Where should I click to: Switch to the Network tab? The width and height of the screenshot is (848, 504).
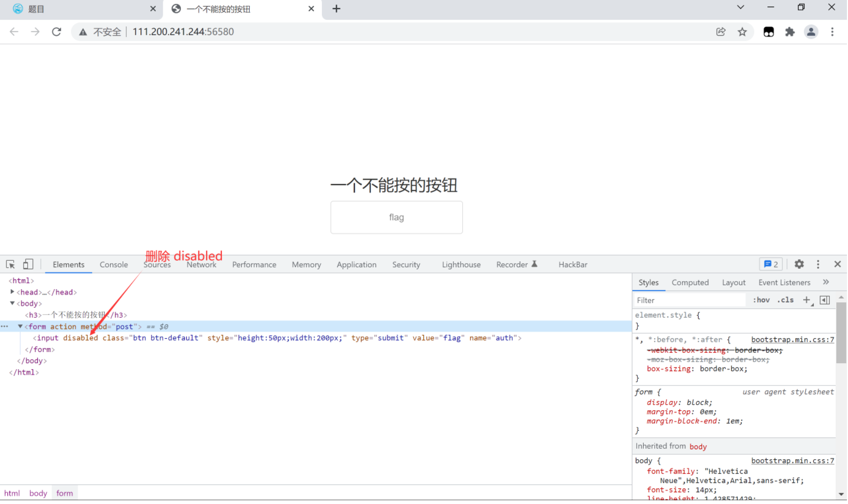pyautogui.click(x=202, y=265)
